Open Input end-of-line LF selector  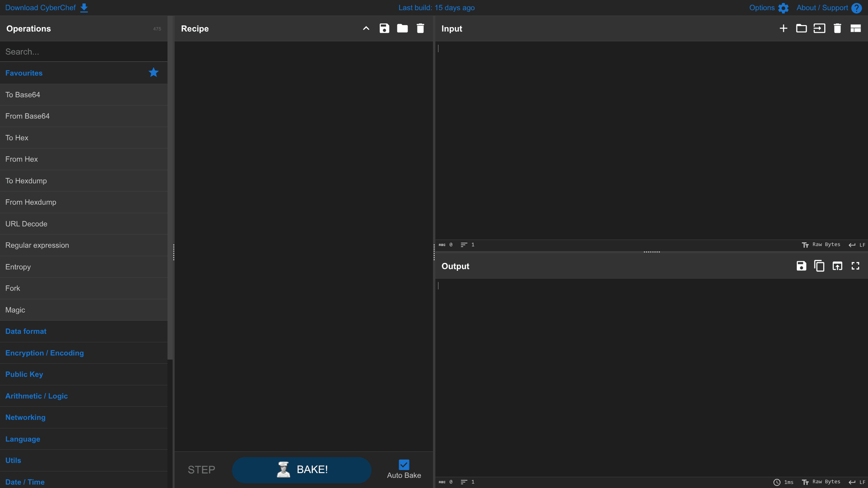(857, 245)
